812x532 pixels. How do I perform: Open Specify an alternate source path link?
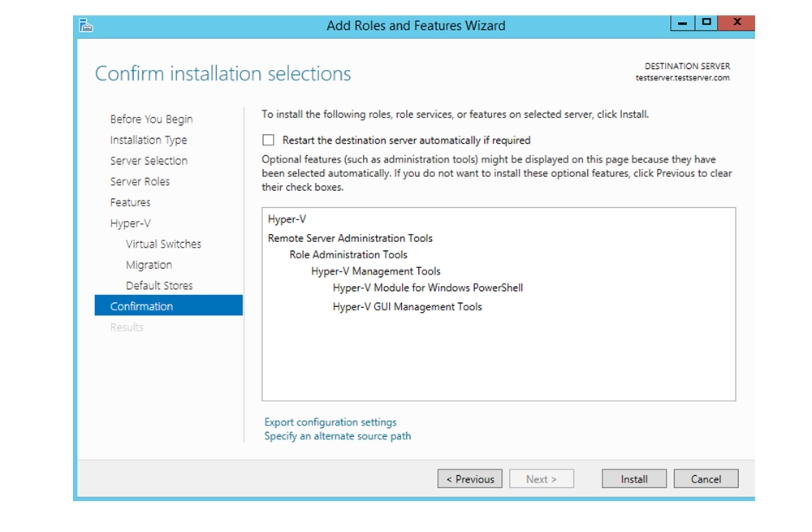338,436
